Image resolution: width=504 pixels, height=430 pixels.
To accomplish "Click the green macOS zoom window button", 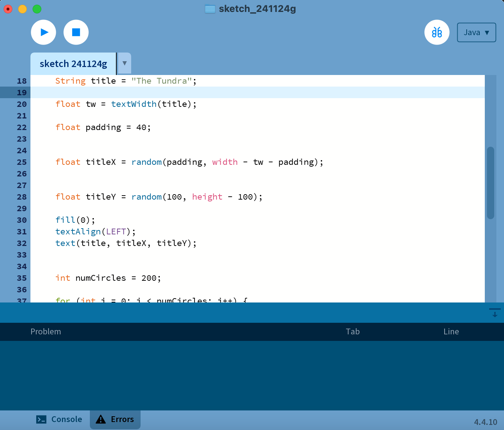I will click(x=37, y=9).
